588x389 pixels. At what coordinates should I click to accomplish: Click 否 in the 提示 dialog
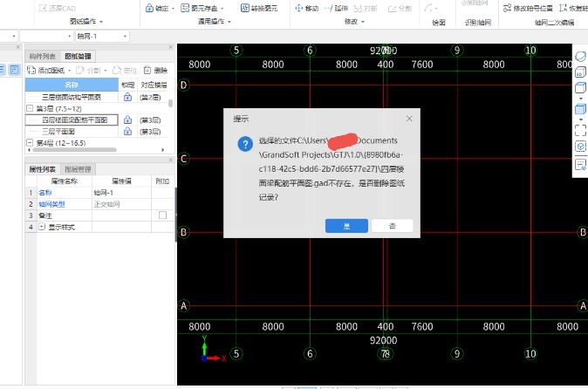point(393,226)
